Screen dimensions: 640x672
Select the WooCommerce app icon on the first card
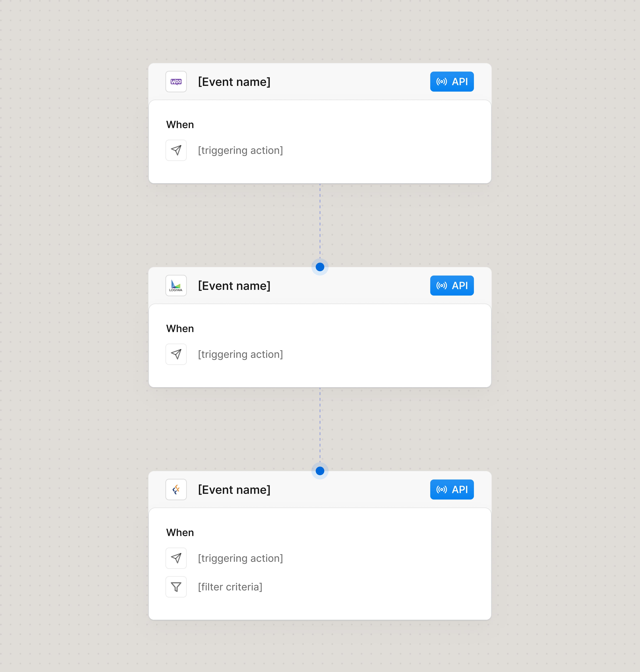point(176,82)
